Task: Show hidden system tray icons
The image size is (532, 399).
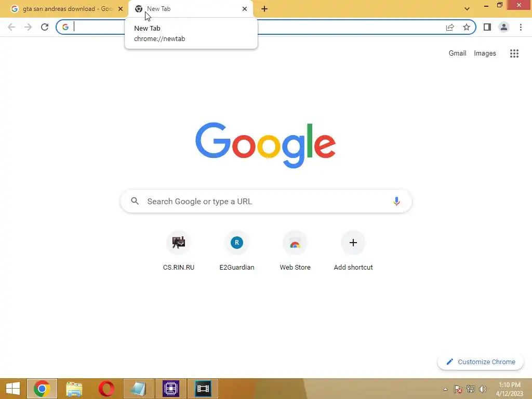Action: [x=445, y=389]
